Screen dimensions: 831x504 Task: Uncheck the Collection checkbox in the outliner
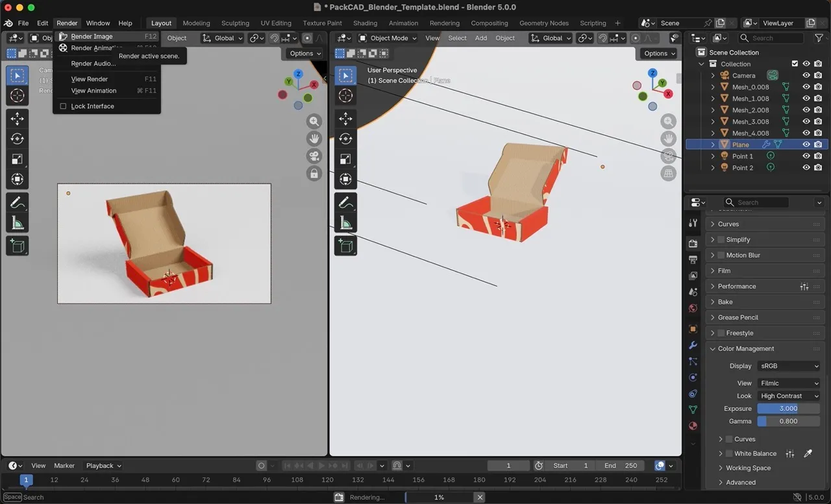795,64
